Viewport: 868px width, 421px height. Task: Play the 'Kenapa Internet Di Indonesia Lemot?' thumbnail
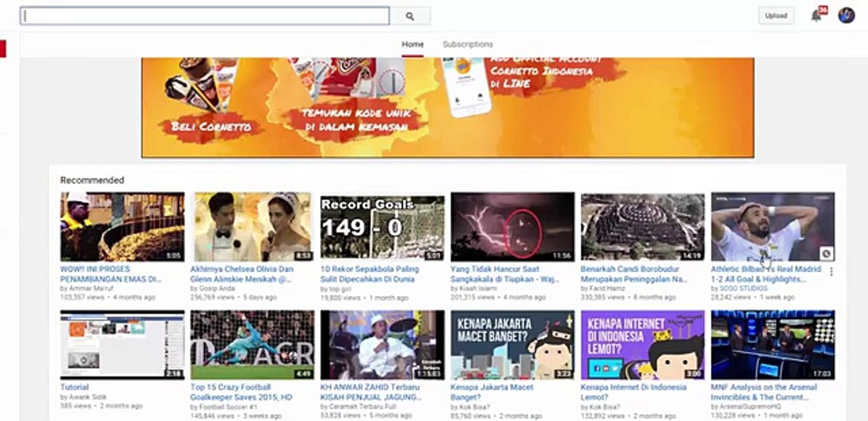click(x=643, y=345)
